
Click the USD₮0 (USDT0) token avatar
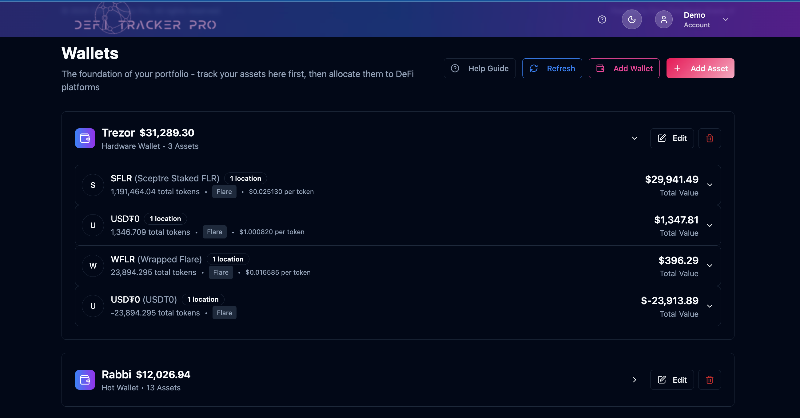(x=93, y=306)
